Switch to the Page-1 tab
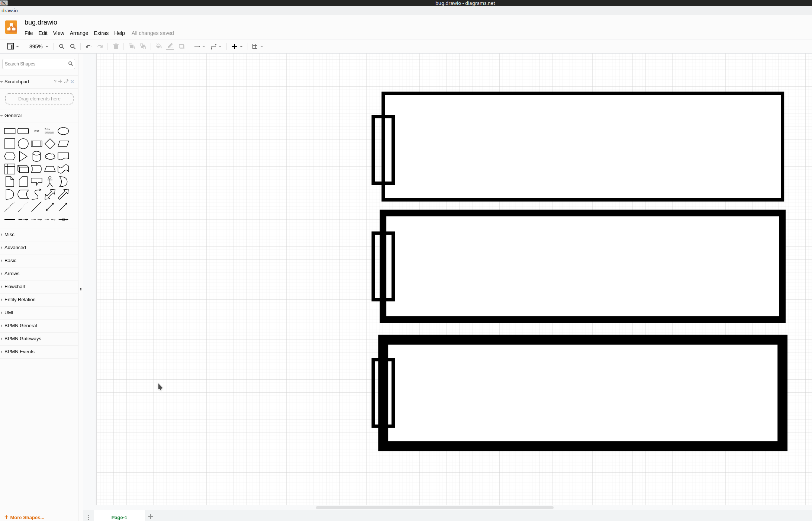 pos(119,517)
